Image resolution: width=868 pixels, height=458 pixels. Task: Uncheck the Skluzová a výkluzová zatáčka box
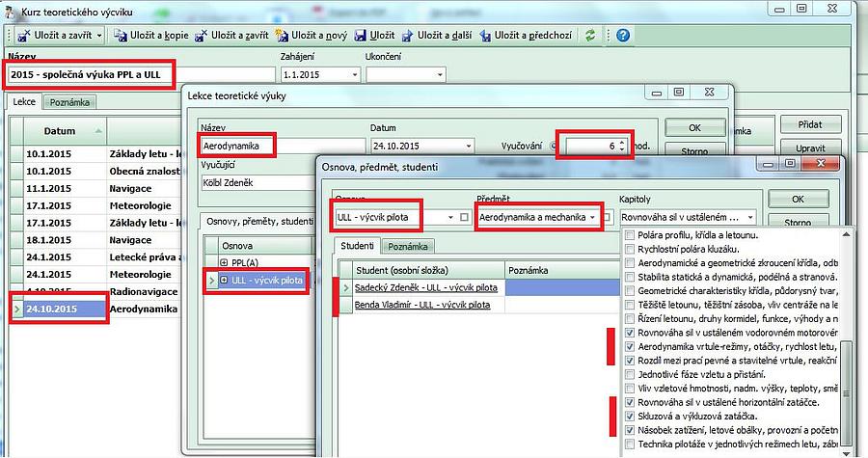click(x=631, y=416)
